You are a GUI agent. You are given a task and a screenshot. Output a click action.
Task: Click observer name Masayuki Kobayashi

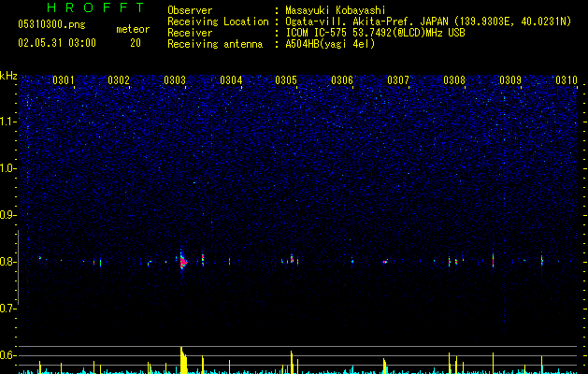click(x=336, y=10)
